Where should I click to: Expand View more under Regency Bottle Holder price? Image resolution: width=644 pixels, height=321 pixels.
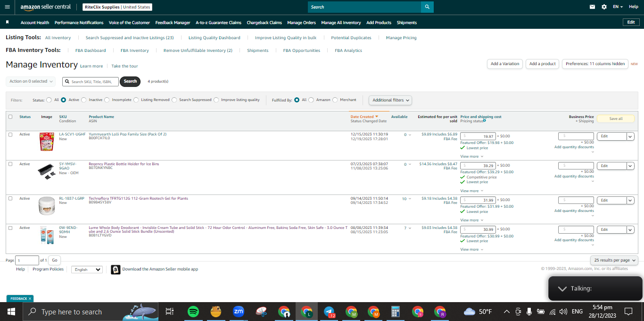(471, 191)
